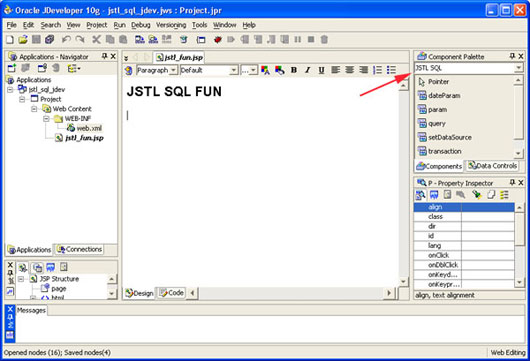The width and height of the screenshot is (530, 361).
Task: Collapse the Project tree node
Action: (x=22, y=99)
